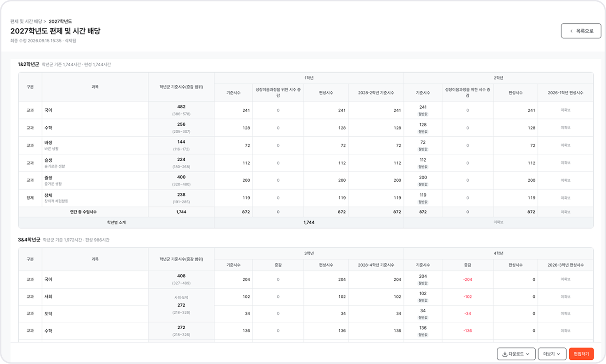Select the 400 기준시수 value for 즐생
Image resolution: width=606 pixels, height=364 pixels.
[x=181, y=177]
